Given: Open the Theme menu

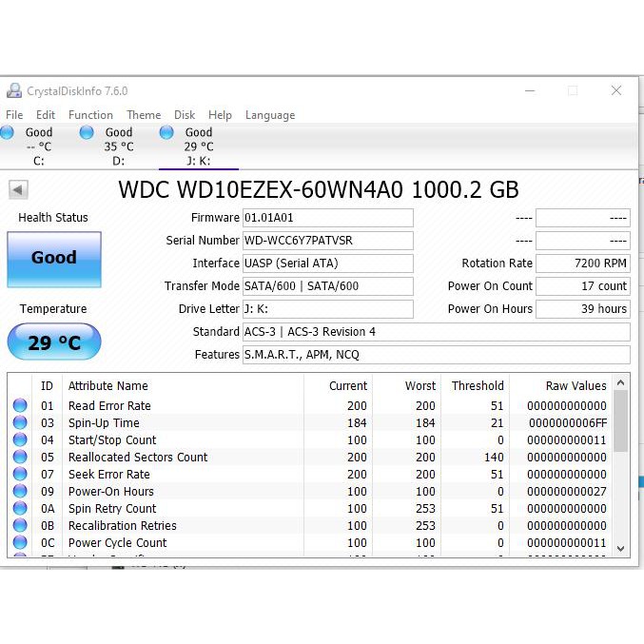Looking at the screenshot, I should [144, 115].
